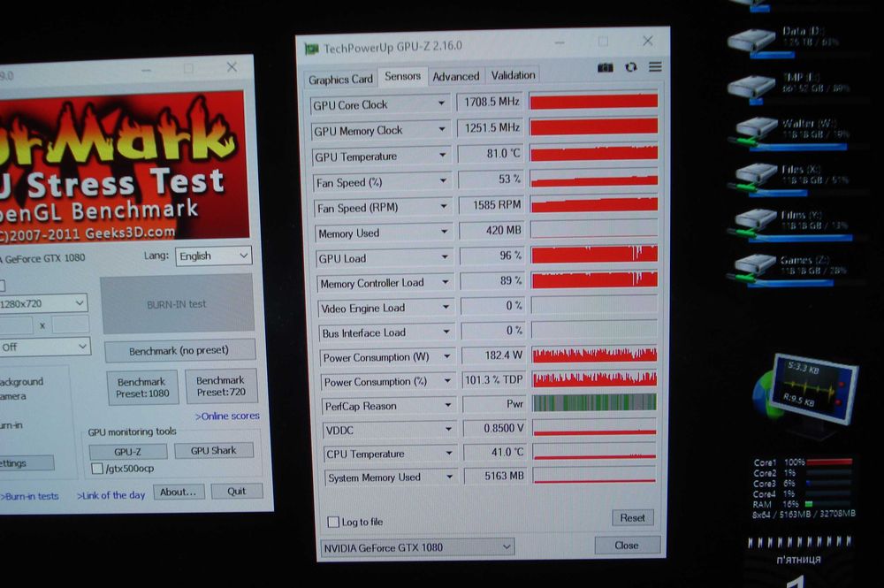
Task: Expand the Power Consumption (%) dropdown
Action: [447, 381]
